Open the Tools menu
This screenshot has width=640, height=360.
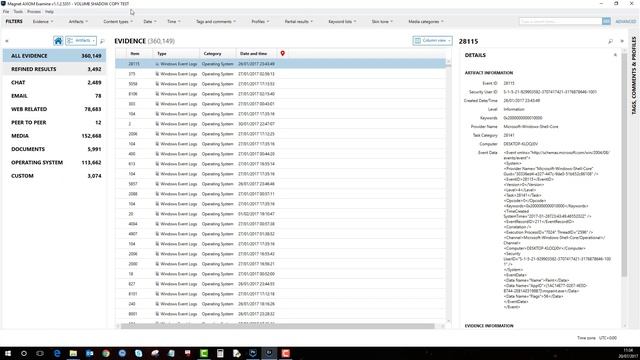18,11
